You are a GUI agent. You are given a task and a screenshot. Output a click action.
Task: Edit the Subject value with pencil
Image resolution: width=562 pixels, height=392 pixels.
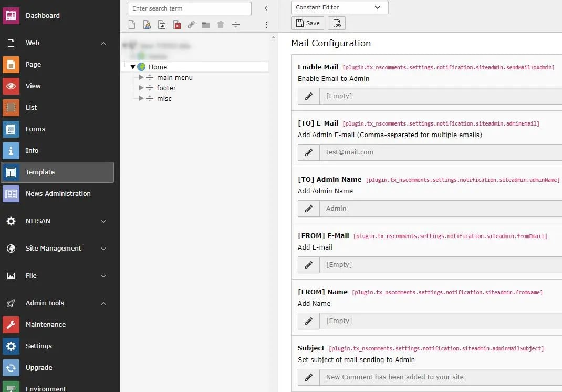coord(309,377)
